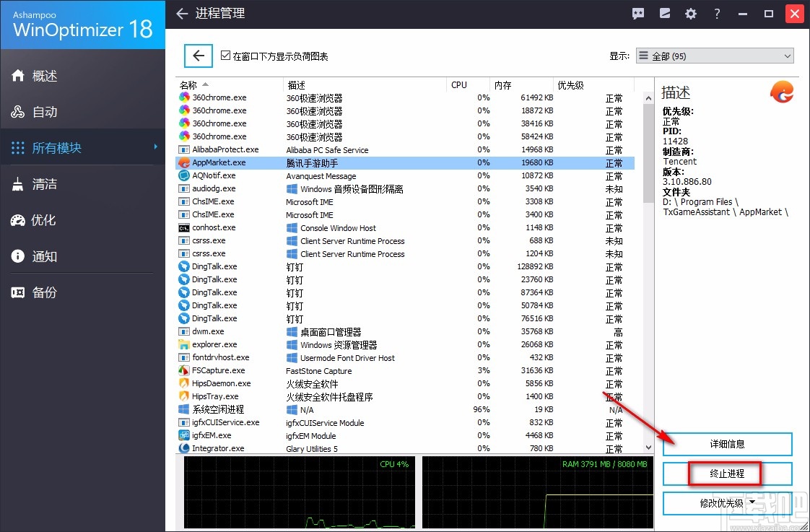Select "桌面窗口管理器" description
810x532 pixels.
(x=331, y=331)
